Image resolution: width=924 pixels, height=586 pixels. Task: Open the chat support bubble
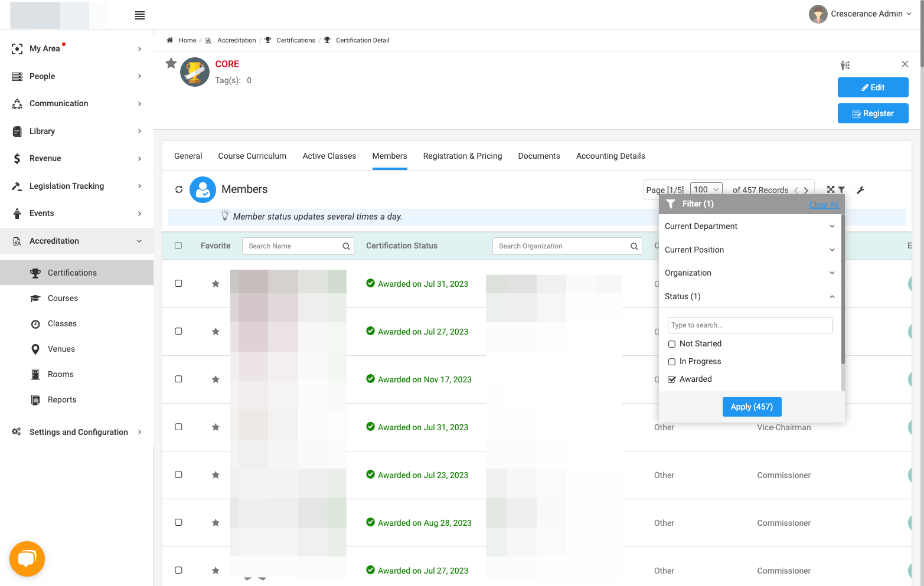pyautogui.click(x=27, y=558)
